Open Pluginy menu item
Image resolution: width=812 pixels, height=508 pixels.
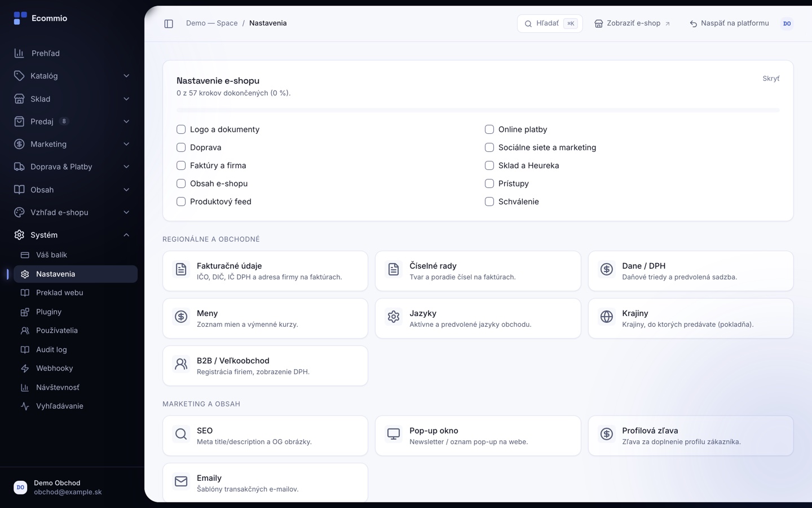pyautogui.click(x=76, y=312)
